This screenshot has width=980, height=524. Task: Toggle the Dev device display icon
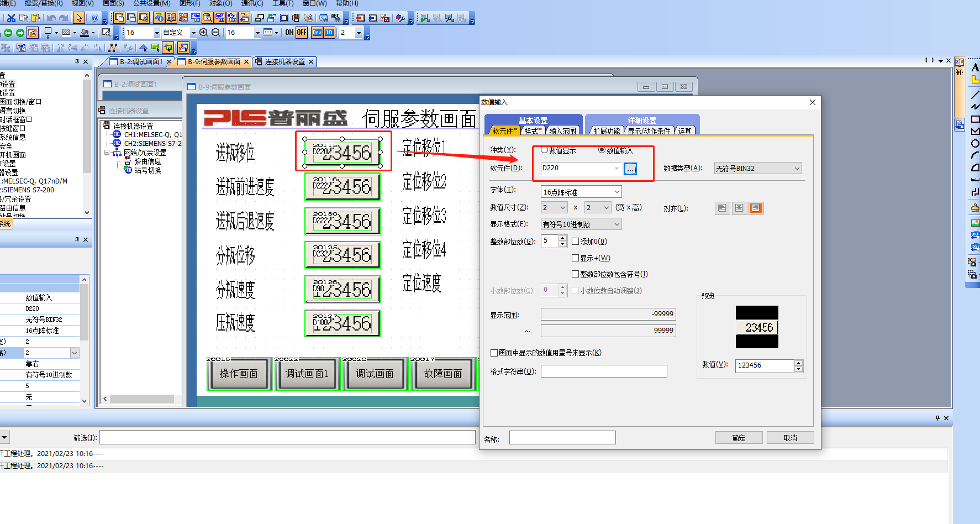[317, 33]
